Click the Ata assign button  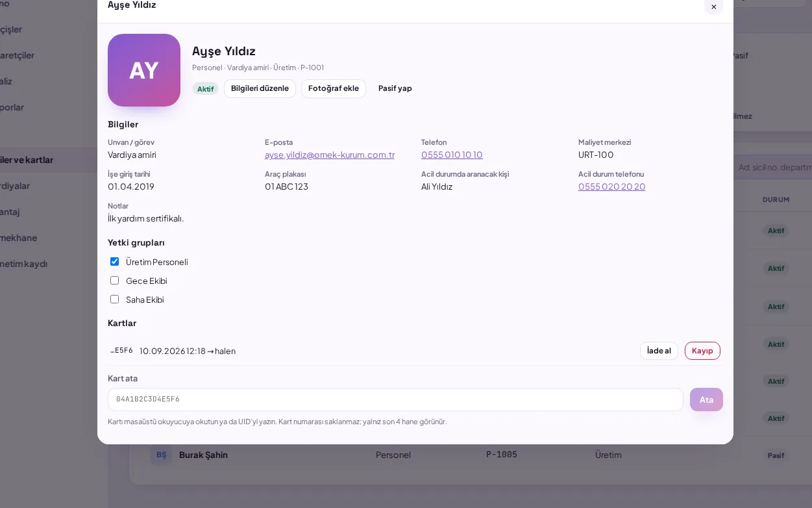pyautogui.click(x=706, y=400)
